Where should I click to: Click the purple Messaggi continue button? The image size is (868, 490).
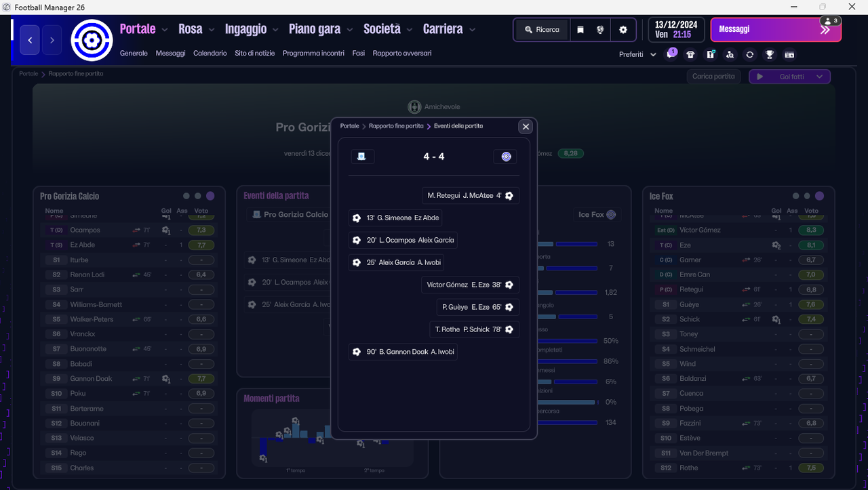[776, 30]
